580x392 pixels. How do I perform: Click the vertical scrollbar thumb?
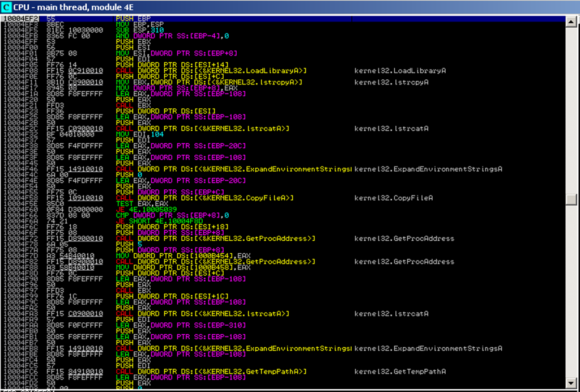573,199
